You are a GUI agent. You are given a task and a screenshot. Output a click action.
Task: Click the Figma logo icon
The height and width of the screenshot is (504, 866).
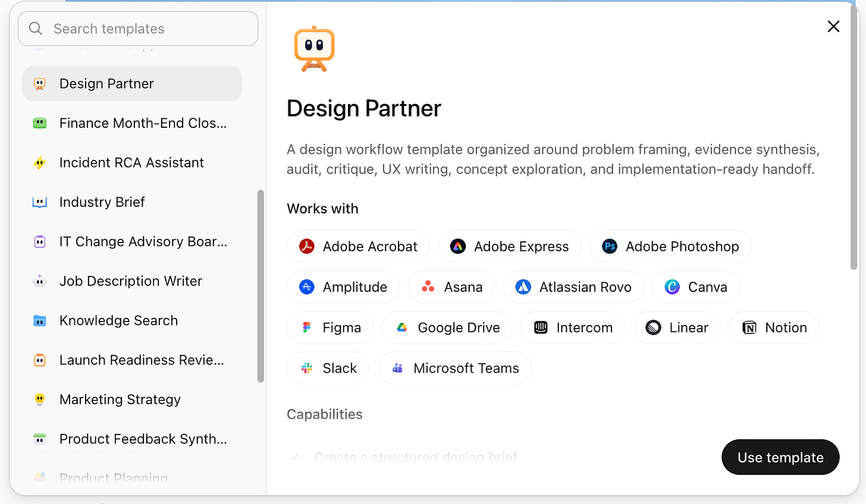click(307, 327)
